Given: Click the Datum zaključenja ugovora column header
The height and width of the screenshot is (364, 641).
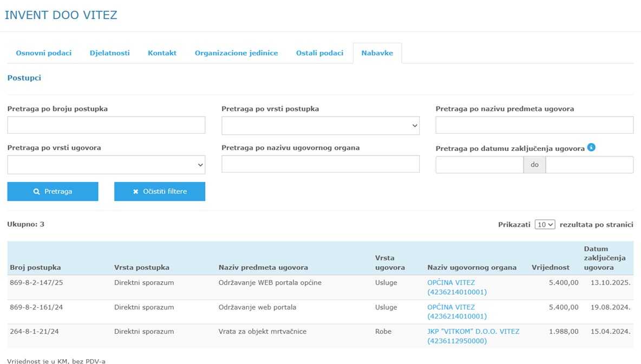Looking at the screenshot, I should click(x=605, y=258).
